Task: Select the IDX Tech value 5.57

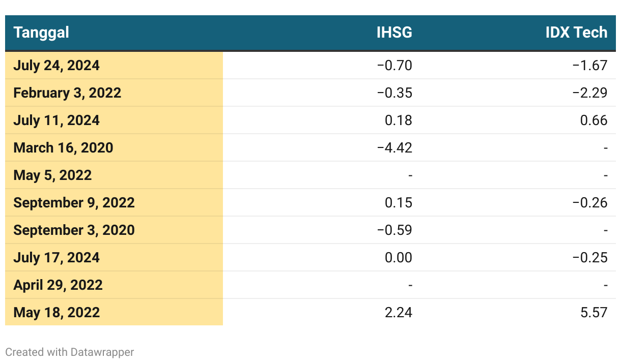Action: tap(594, 313)
